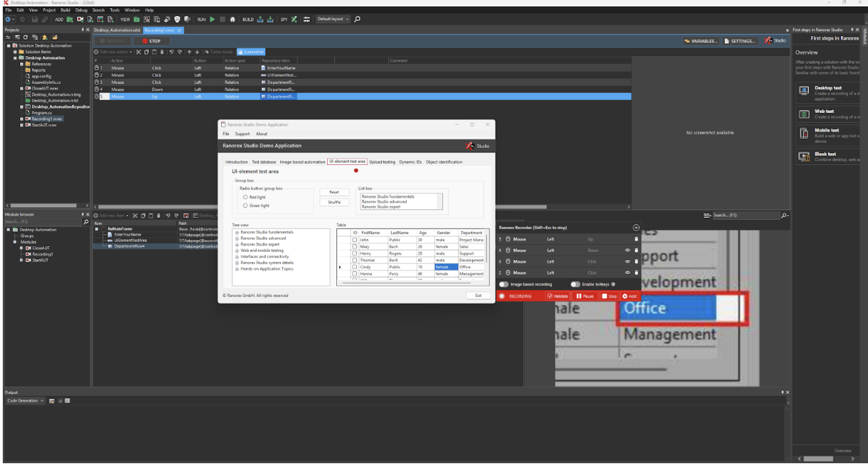Screen dimensions: 868x466
Task: Expand the CloseAUT node in Module browser
Action: pyautogui.click(x=21, y=248)
